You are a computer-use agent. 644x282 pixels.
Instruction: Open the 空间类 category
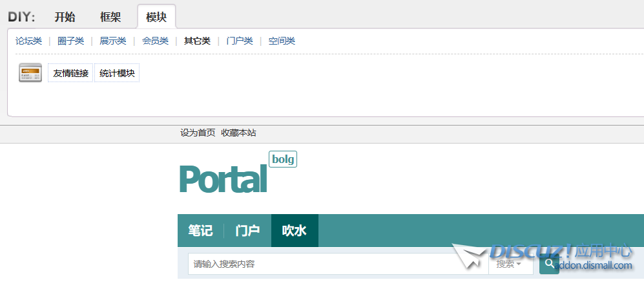(x=282, y=41)
